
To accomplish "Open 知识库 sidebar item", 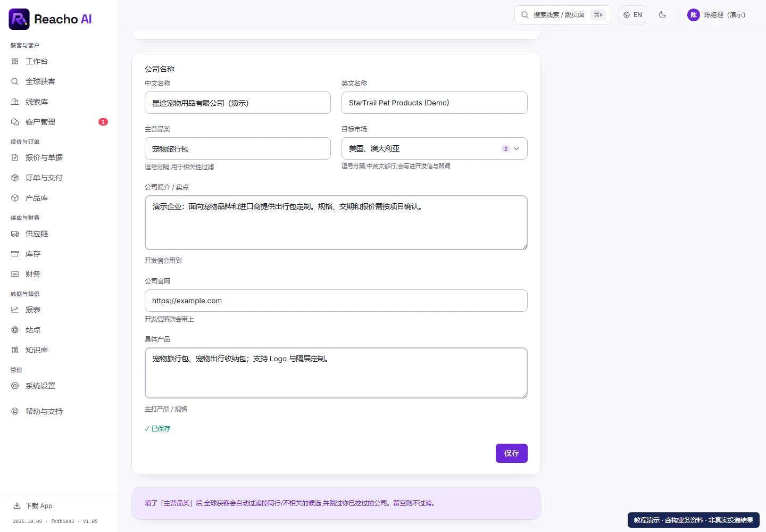I will tap(59, 350).
